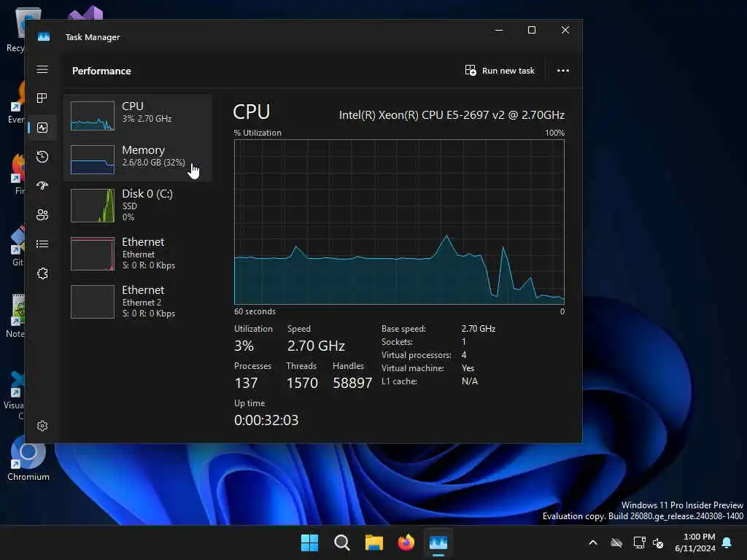The height and width of the screenshot is (560, 747).
Task: Click the handles count 58897
Action: (352, 383)
